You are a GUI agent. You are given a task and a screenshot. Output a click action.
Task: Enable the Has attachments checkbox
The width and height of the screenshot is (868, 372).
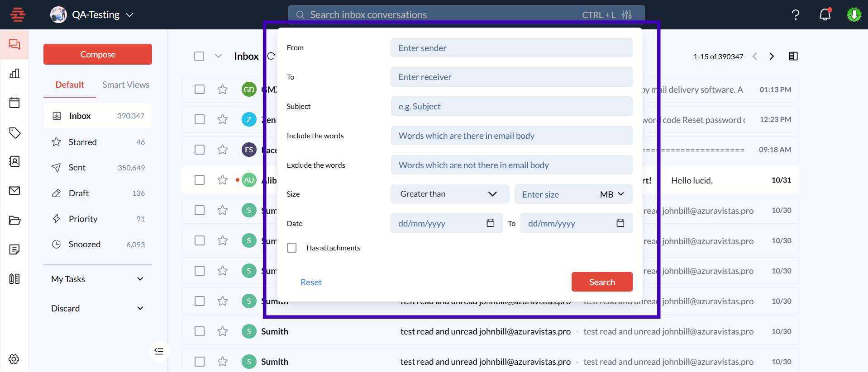click(292, 248)
